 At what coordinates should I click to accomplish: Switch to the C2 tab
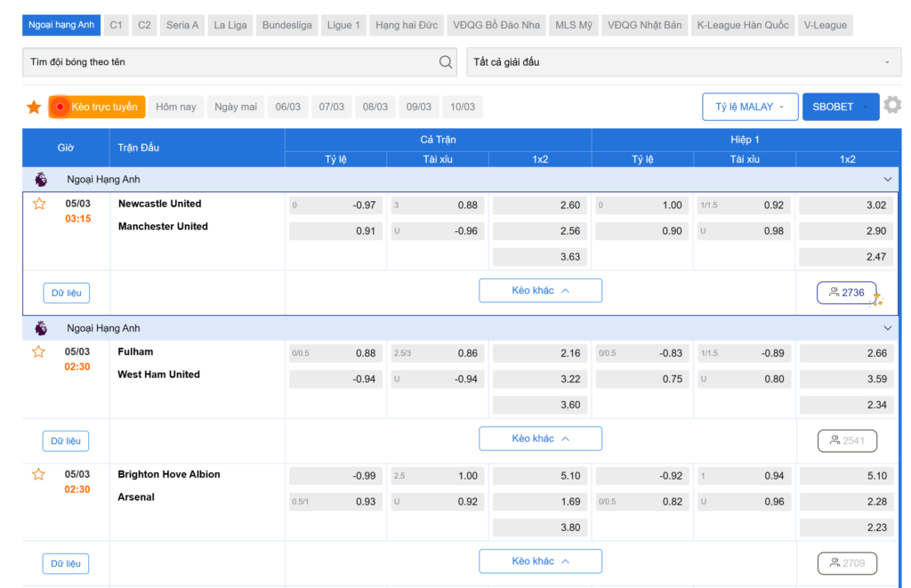[144, 25]
